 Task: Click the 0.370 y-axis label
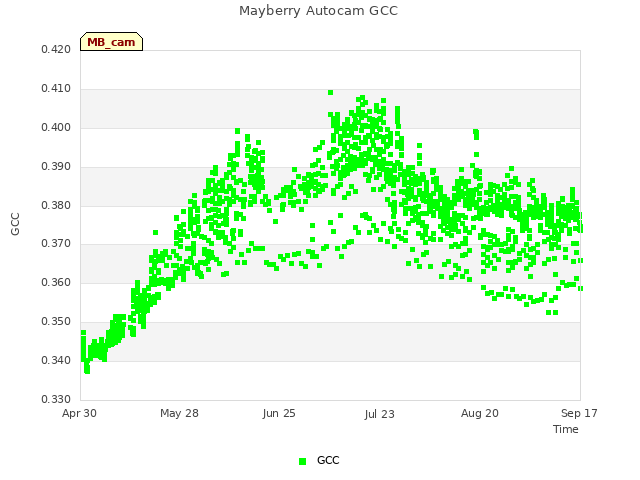pyautogui.click(x=56, y=244)
